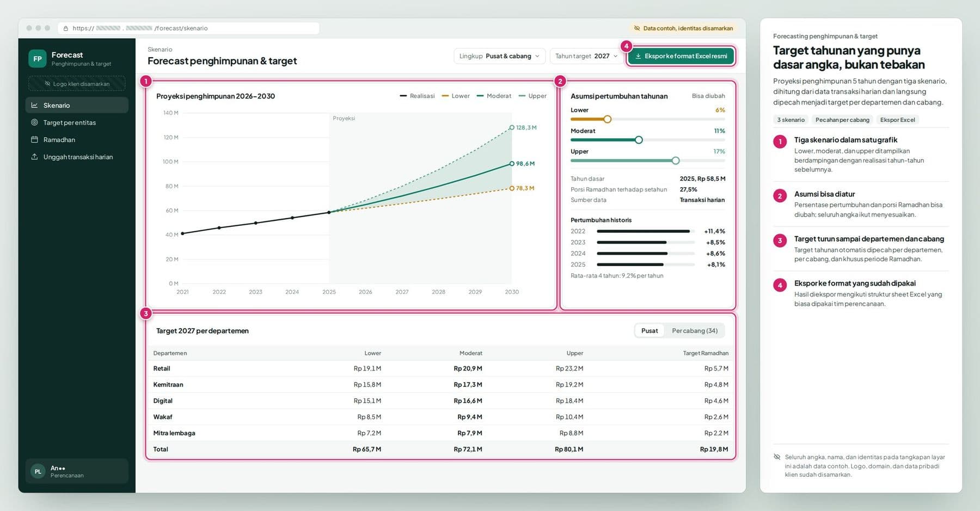The width and height of the screenshot is (980, 511).
Task: Open the Tahun target 2027 dropdown
Action: click(x=586, y=56)
